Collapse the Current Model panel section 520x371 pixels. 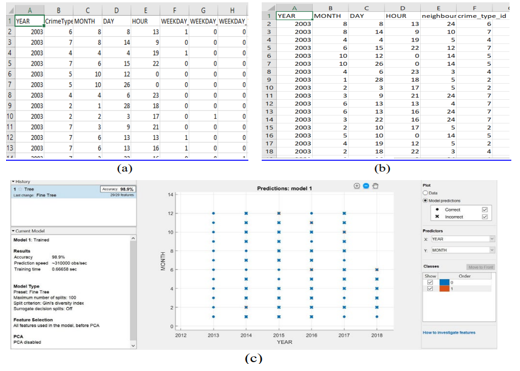point(13,231)
